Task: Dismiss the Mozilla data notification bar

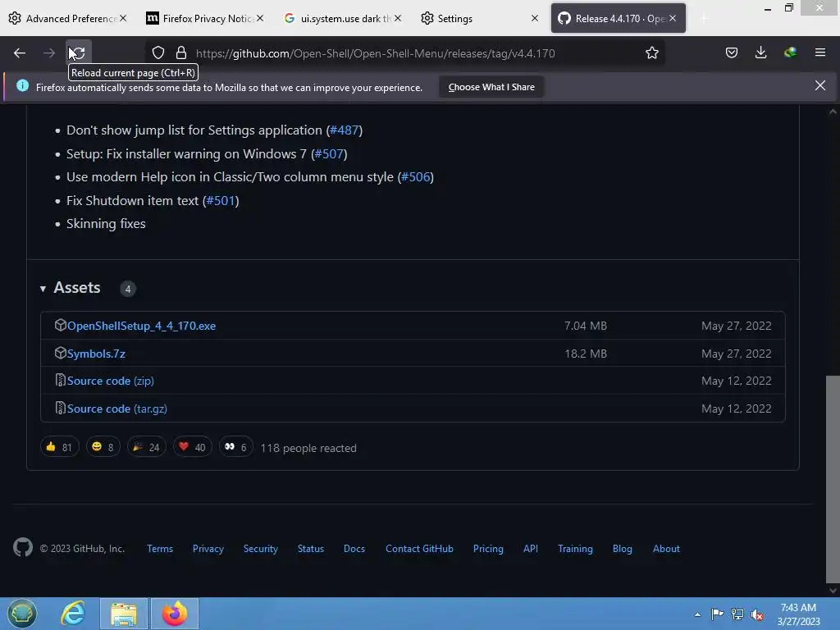Action: (820, 85)
